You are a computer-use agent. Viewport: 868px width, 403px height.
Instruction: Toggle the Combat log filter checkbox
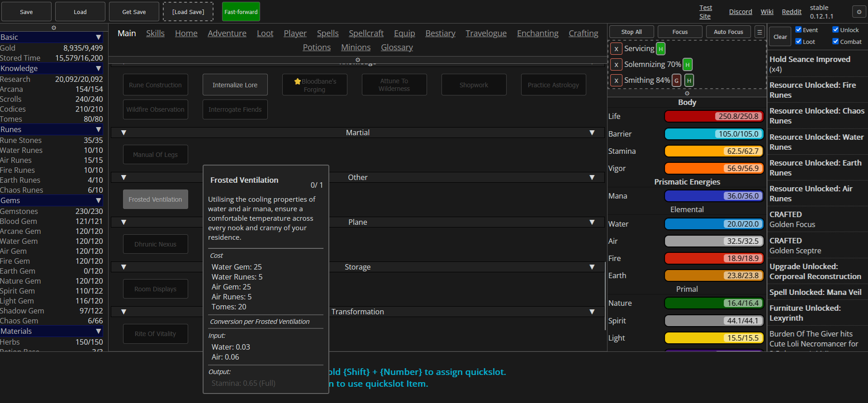836,42
